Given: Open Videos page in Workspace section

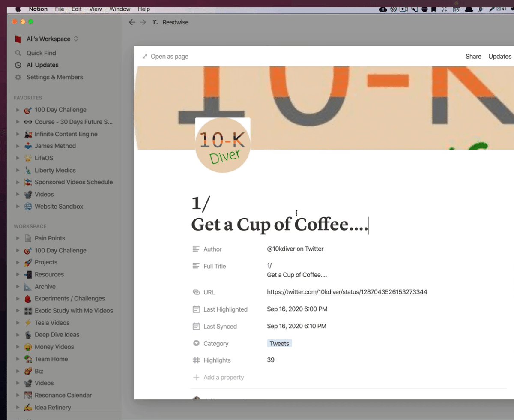Looking at the screenshot, I should point(44,383).
